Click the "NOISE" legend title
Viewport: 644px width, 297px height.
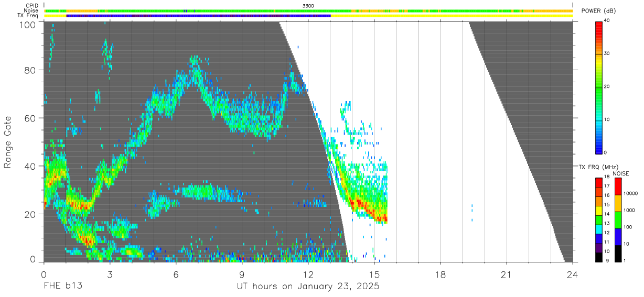tap(621, 173)
